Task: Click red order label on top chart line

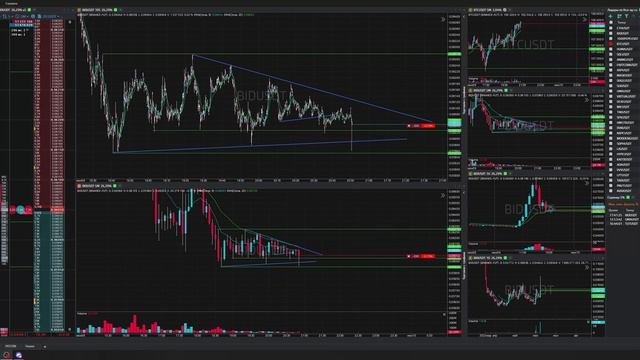Action: point(428,126)
